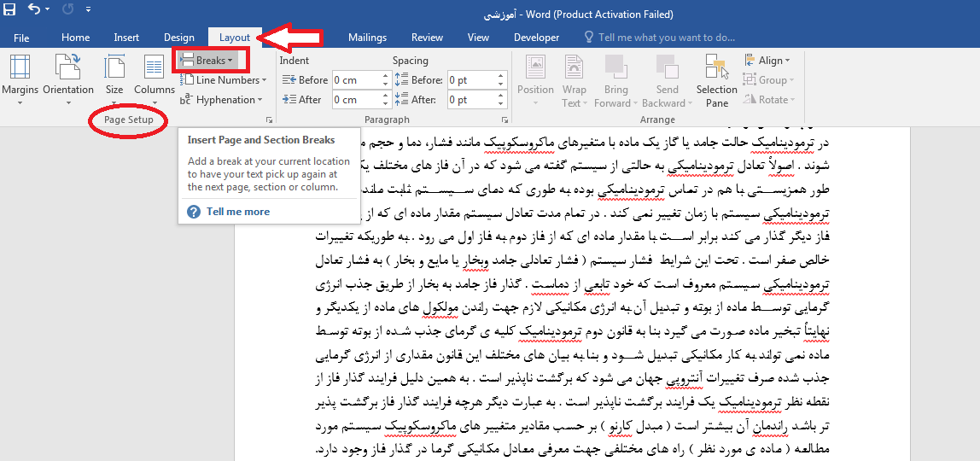Open Page Setup dialog launcher

[x=269, y=120]
